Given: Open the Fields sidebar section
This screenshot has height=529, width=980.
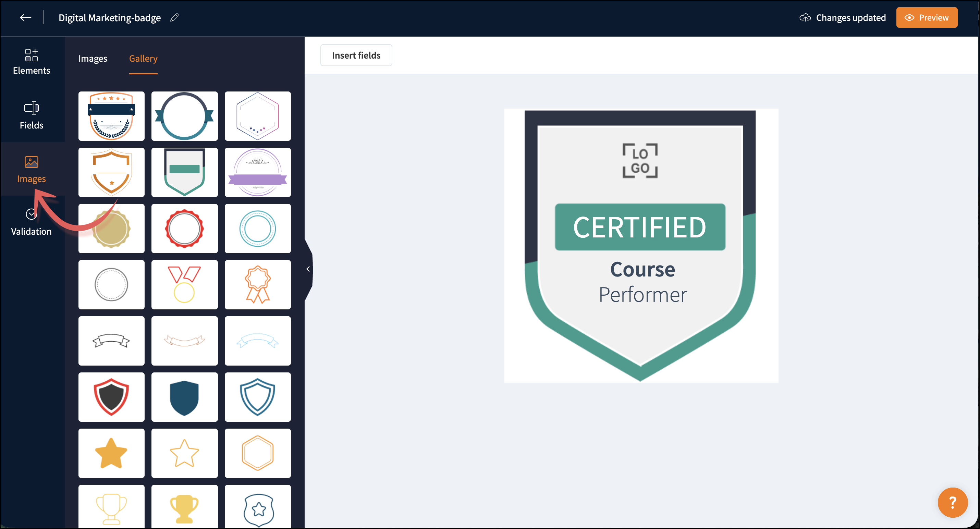Looking at the screenshot, I should 31,115.
